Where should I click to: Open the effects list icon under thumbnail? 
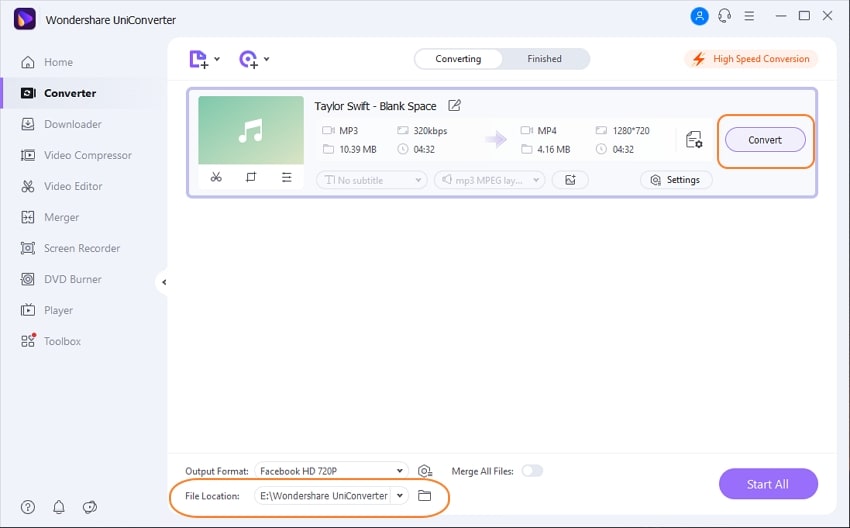point(287,177)
